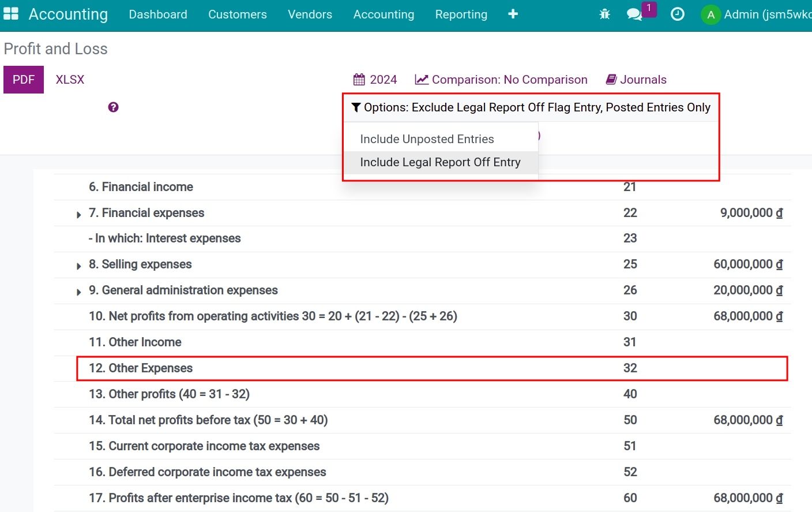Click 17. Profits after enterprise income tax
This screenshot has height=512, width=812.
click(239, 498)
